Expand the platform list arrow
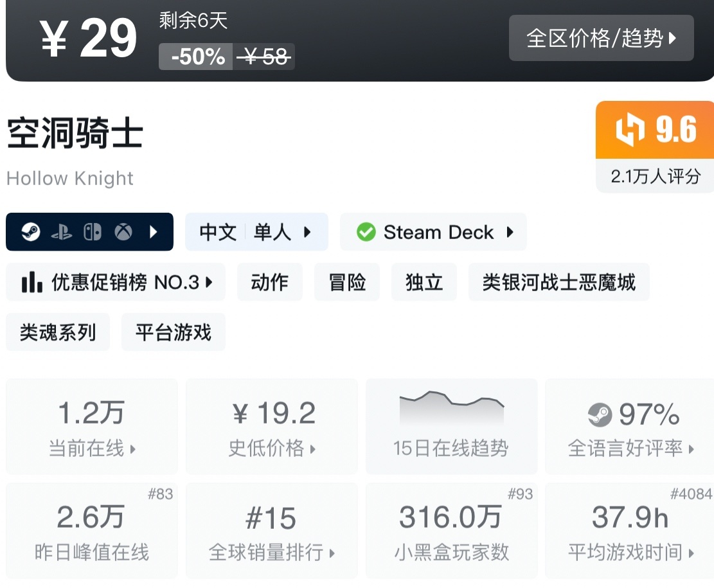Image resolution: width=714 pixels, height=588 pixels. click(x=154, y=232)
